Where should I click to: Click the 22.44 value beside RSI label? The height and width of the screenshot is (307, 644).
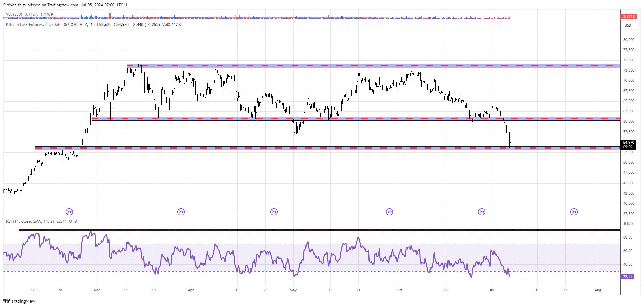62,221
